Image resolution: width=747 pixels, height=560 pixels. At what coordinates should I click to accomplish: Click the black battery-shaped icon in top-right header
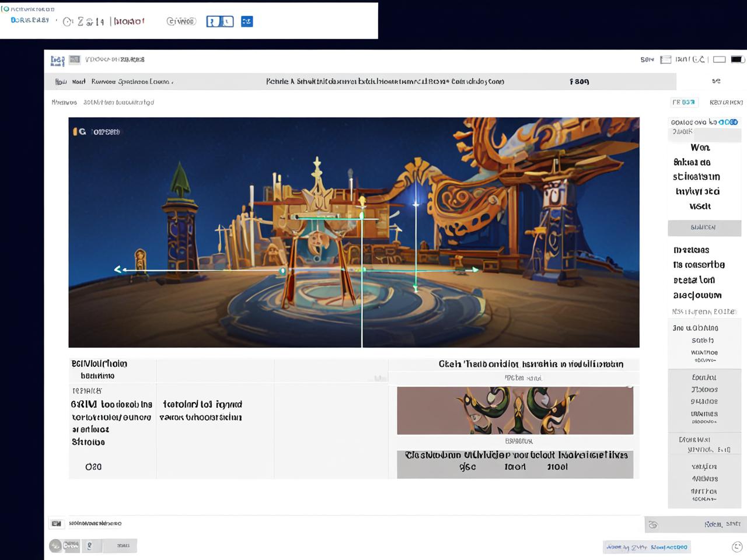pyautogui.click(x=738, y=60)
